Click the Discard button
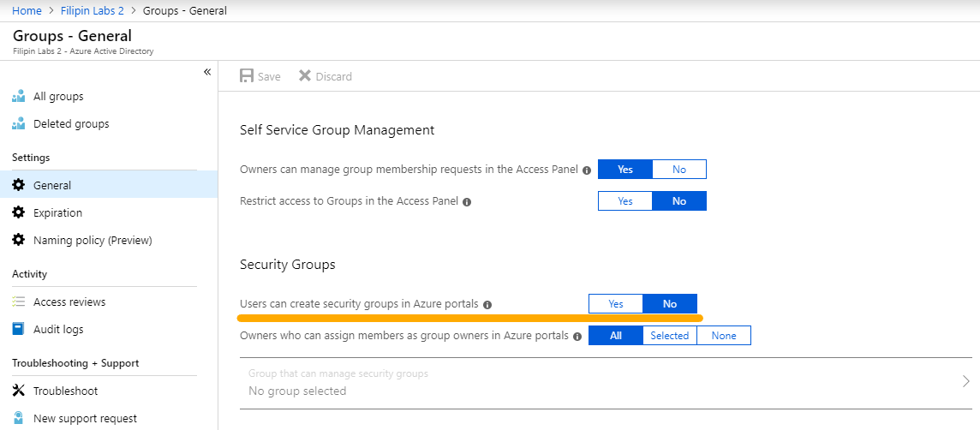 pyautogui.click(x=325, y=76)
